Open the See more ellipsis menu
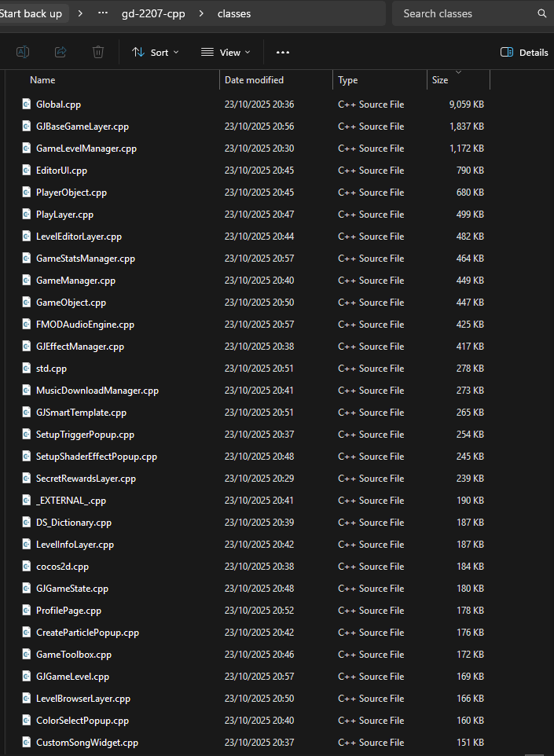The height and width of the screenshot is (756, 554). pyautogui.click(x=283, y=53)
